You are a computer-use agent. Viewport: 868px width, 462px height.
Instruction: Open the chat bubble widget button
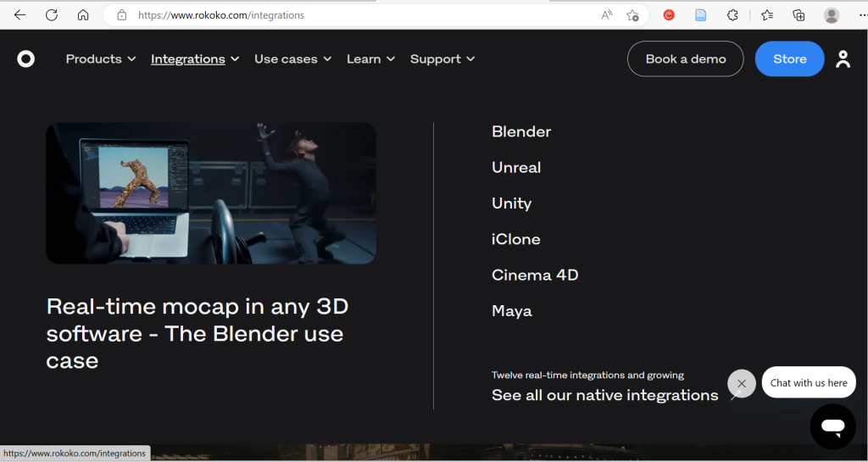click(833, 426)
